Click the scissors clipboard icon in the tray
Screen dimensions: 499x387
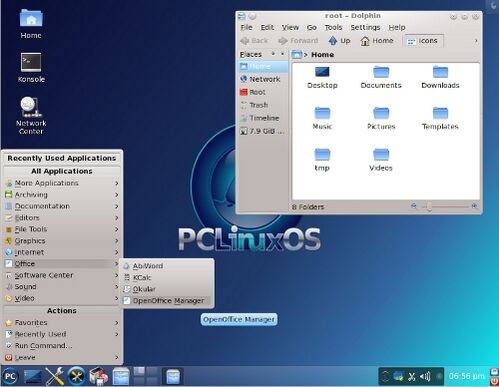[412, 377]
